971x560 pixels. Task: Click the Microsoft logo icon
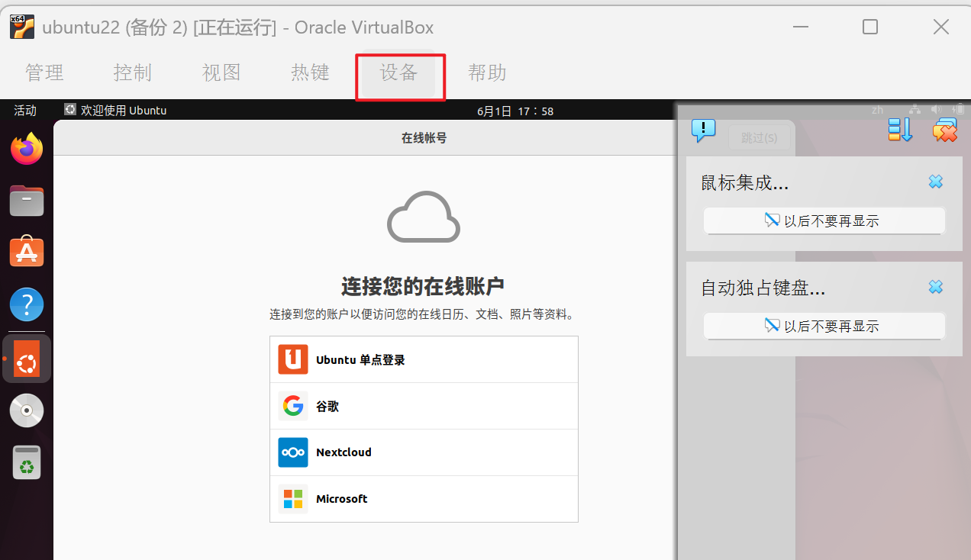(293, 499)
